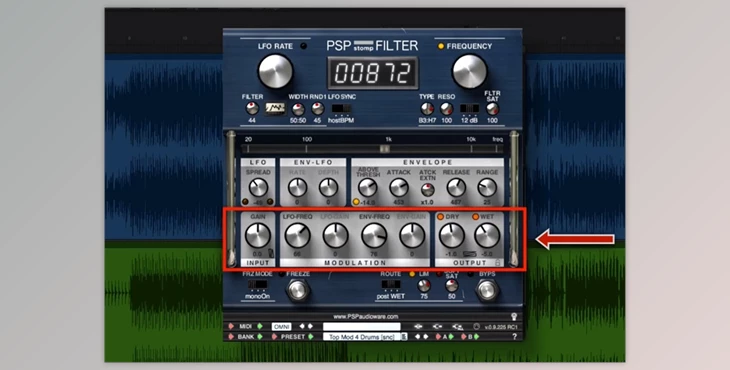Stomp the BYPS bypass footswitch
The height and width of the screenshot is (370, 730).
pos(487,291)
